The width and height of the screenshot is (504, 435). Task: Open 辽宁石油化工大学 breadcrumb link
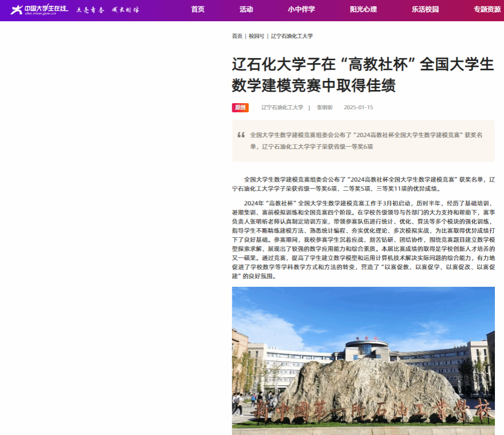(x=292, y=36)
